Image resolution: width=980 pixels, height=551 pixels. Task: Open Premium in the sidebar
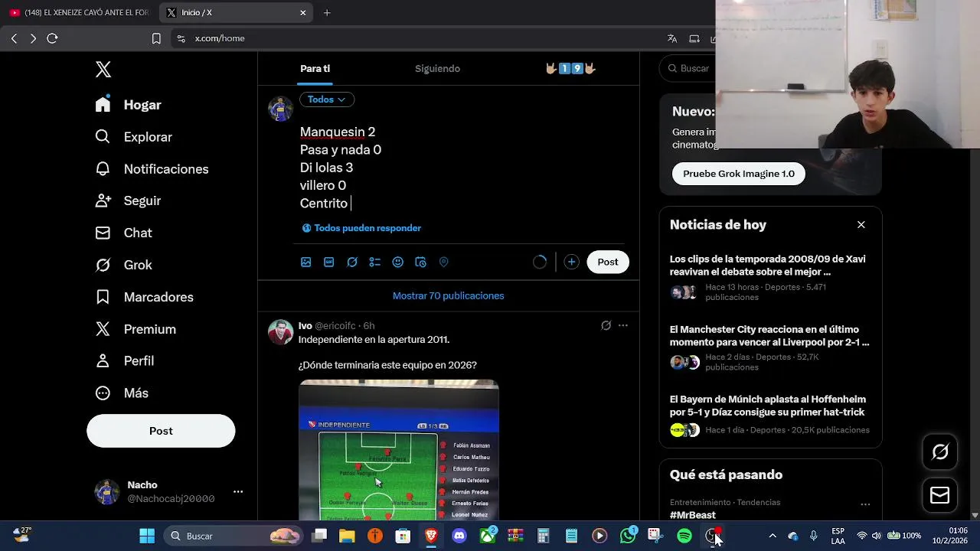point(135,329)
